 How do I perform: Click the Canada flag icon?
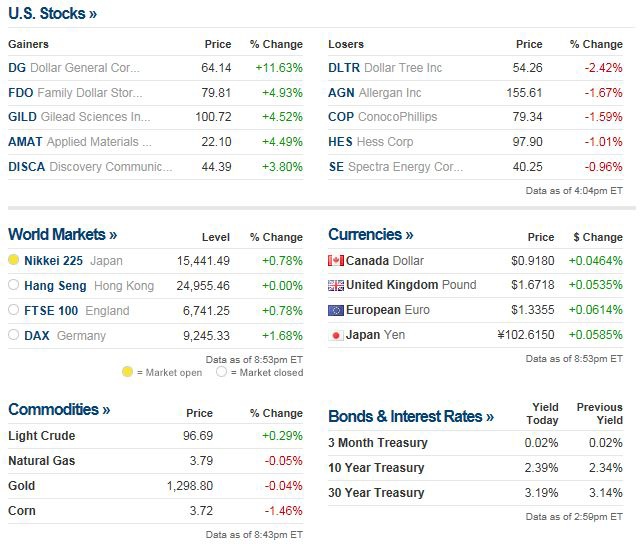pyautogui.click(x=336, y=261)
